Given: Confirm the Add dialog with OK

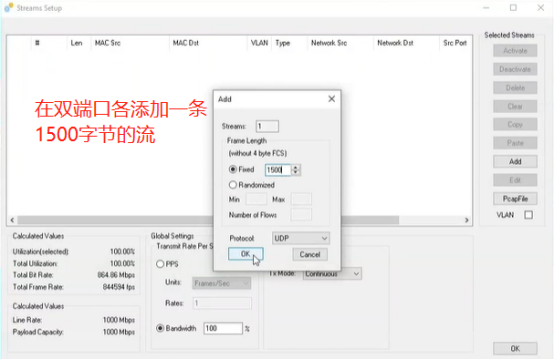Looking at the screenshot, I should point(246,254).
